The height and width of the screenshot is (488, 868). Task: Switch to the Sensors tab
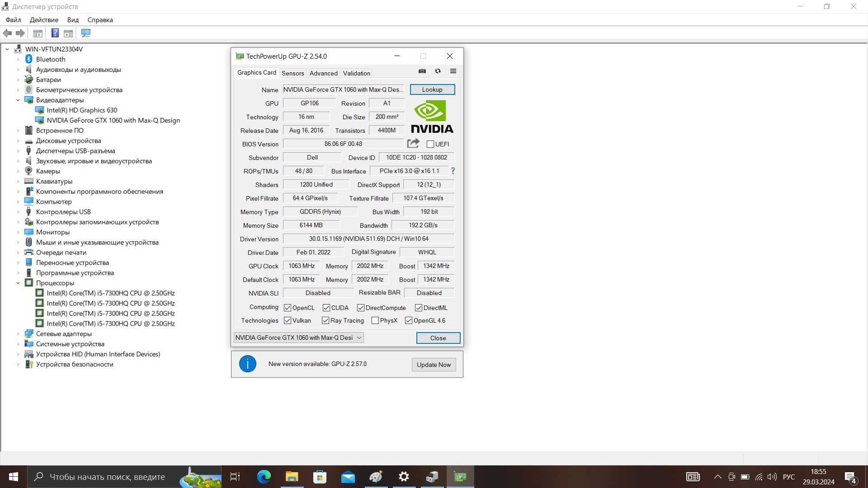coord(292,73)
